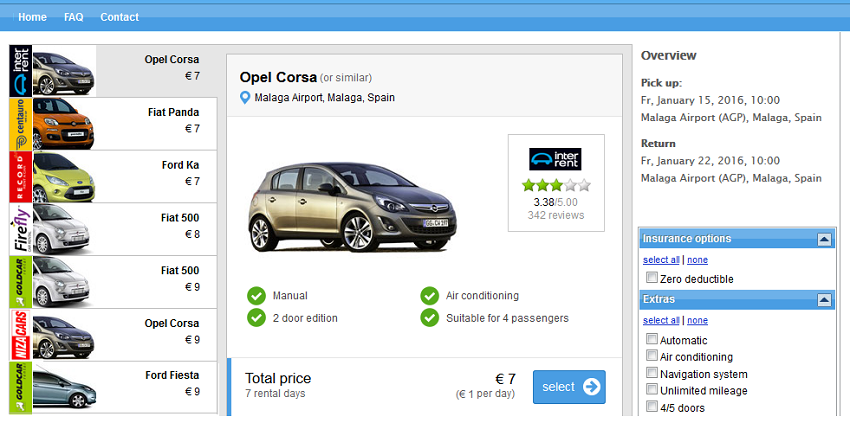Click the Total price label
Image resolution: width=850 pixels, height=425 pixels.
tap(278, 378)
